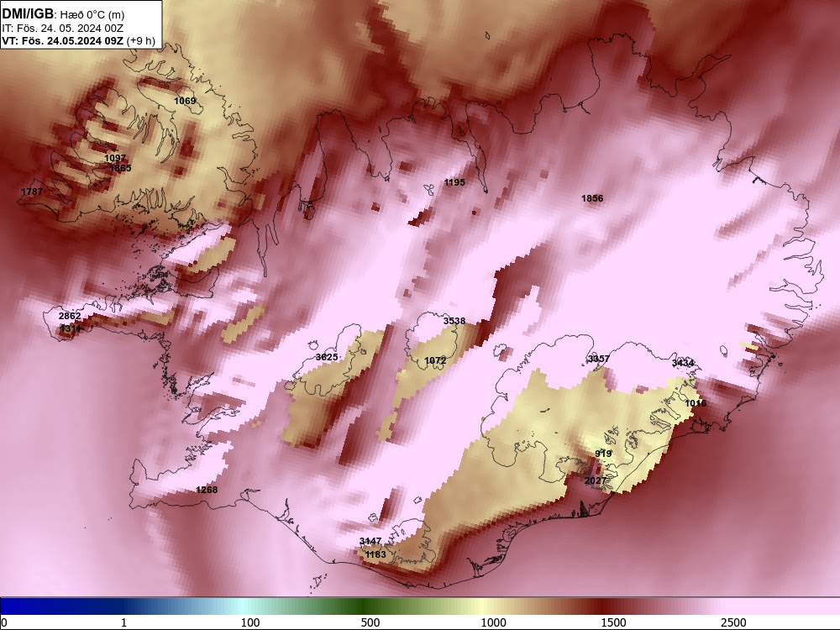Click the 3357 value label on the map
The width and height of the screenshot is (840, 630).
(599, 359)
